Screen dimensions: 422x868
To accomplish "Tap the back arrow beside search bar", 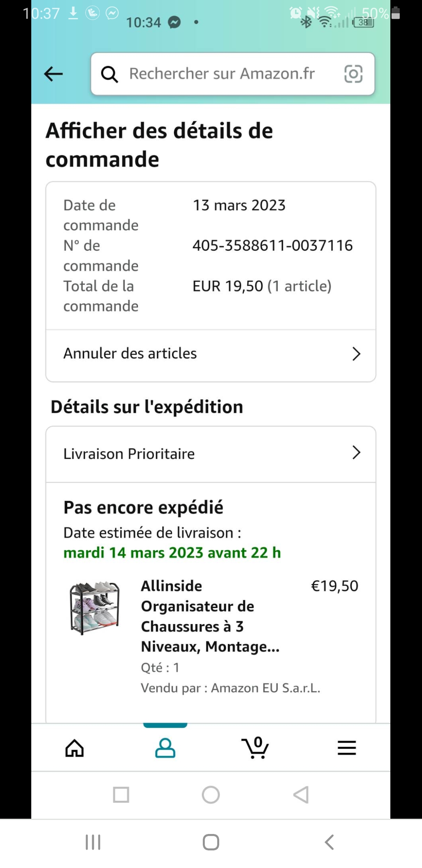I will click(x=54, y=74).
